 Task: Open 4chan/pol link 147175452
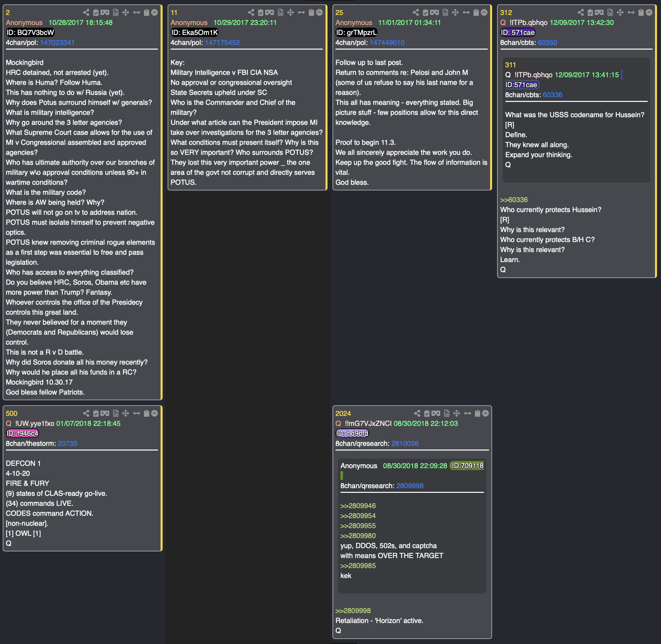[222, 43]
